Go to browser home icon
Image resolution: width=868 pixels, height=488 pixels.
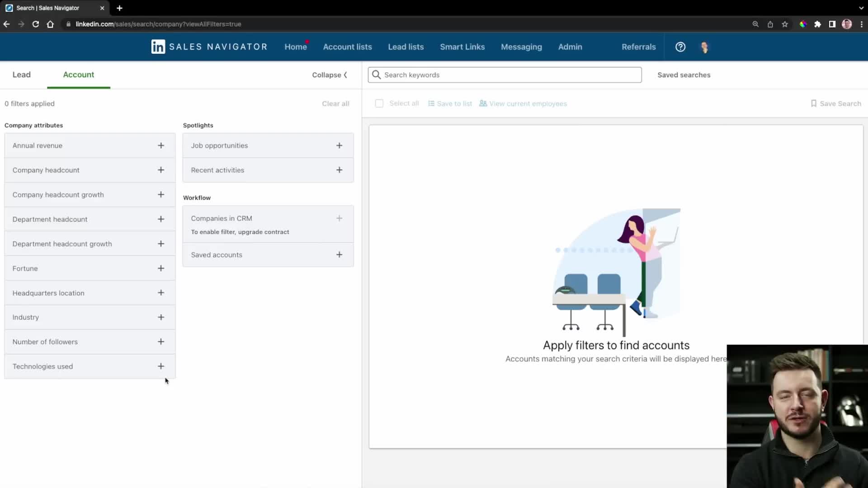pos(50,24)
